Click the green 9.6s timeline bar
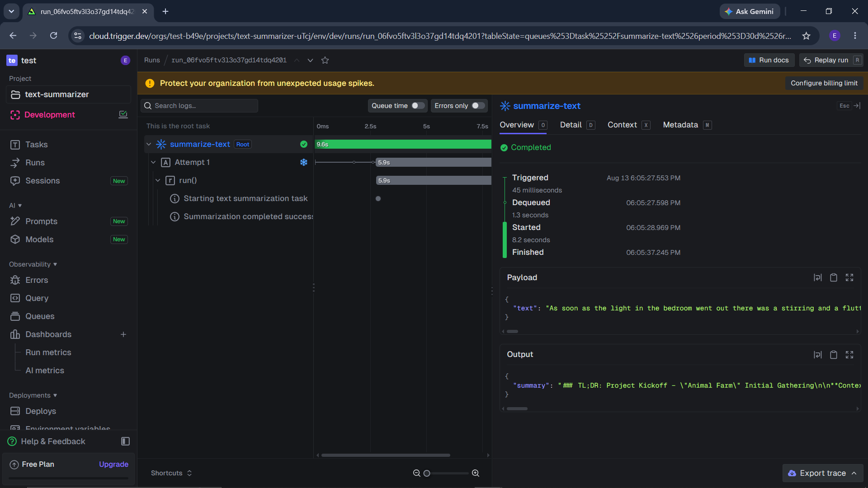Screen dimensions: 868x488 pos(403,144)
